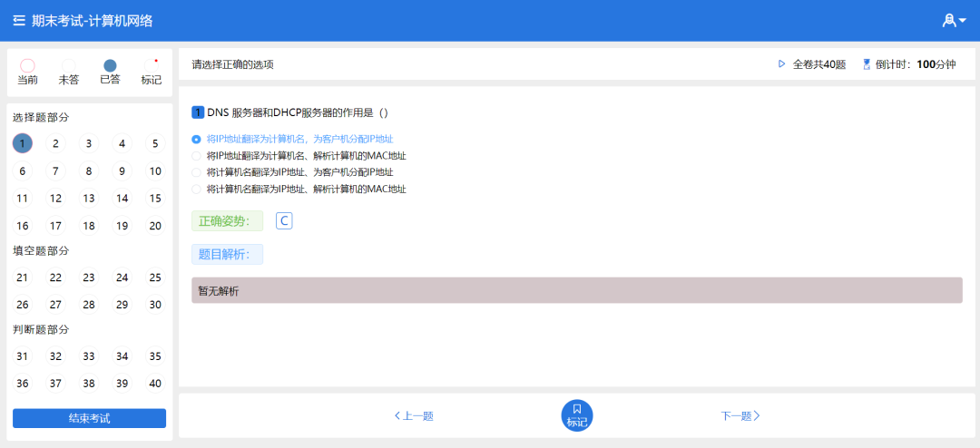
Task: Click the 全卷共40题 text
Action: pyautogui.click(x=818, y=63)
